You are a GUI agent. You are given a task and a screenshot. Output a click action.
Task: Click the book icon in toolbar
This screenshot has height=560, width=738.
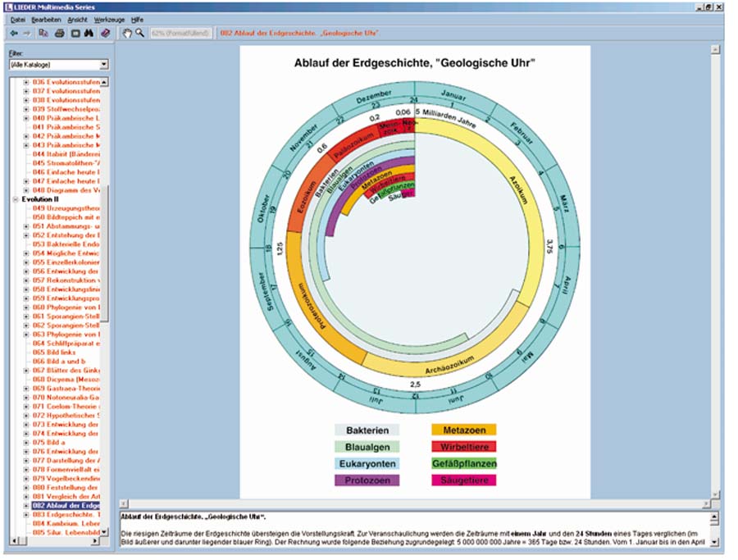pyautogui.click(x=105, y=33)
